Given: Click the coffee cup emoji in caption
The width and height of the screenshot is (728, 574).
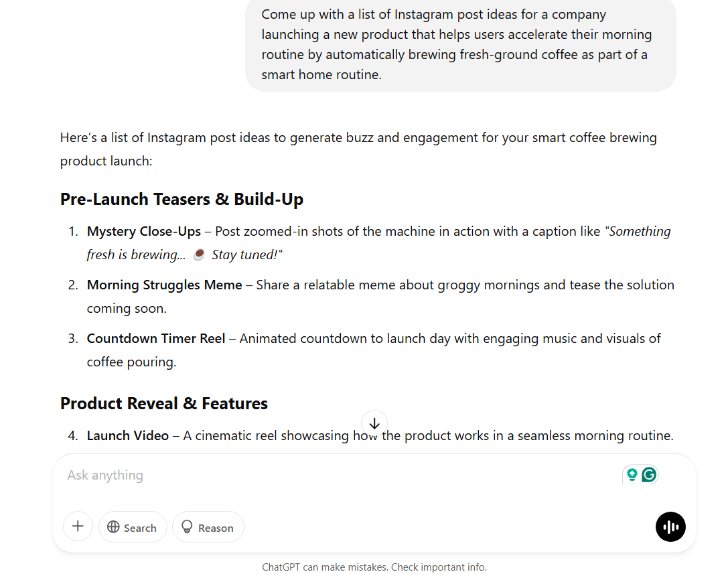Looking at the screenshot, I should [199, 255].
